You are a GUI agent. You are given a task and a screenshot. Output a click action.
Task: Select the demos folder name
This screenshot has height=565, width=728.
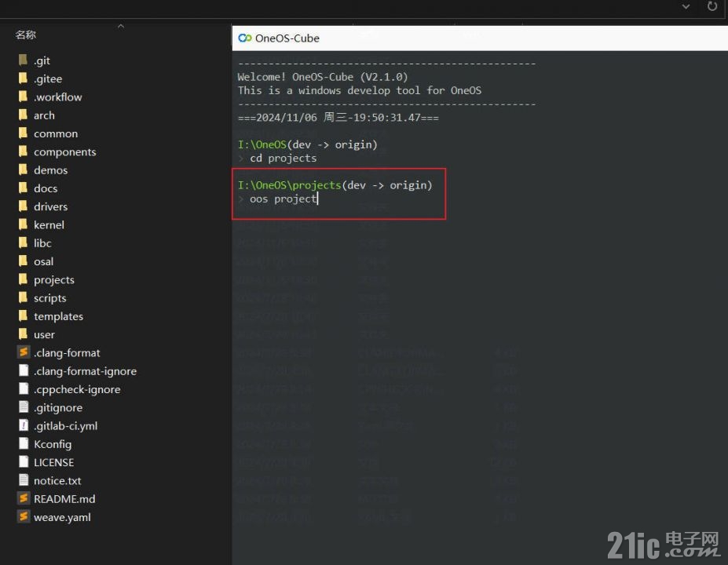pyautogui.click(x=50, y=170)
